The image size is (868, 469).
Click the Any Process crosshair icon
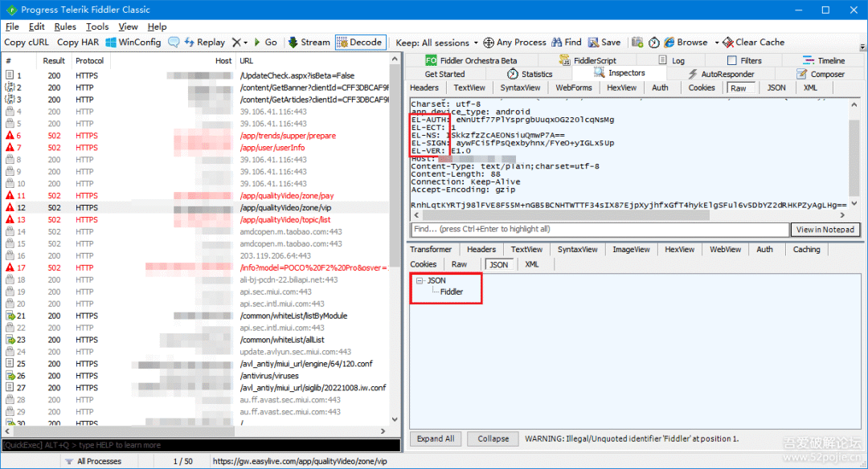489,42
